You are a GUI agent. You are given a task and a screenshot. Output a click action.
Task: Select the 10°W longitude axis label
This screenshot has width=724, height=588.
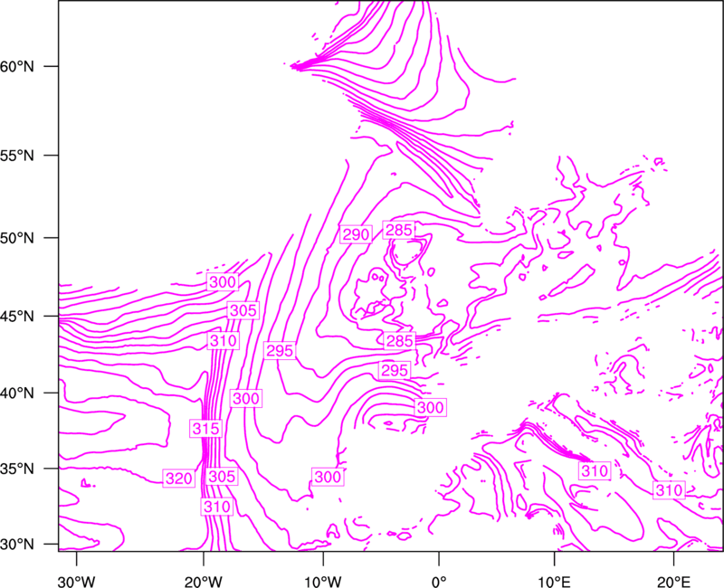(x=323, y=581)
